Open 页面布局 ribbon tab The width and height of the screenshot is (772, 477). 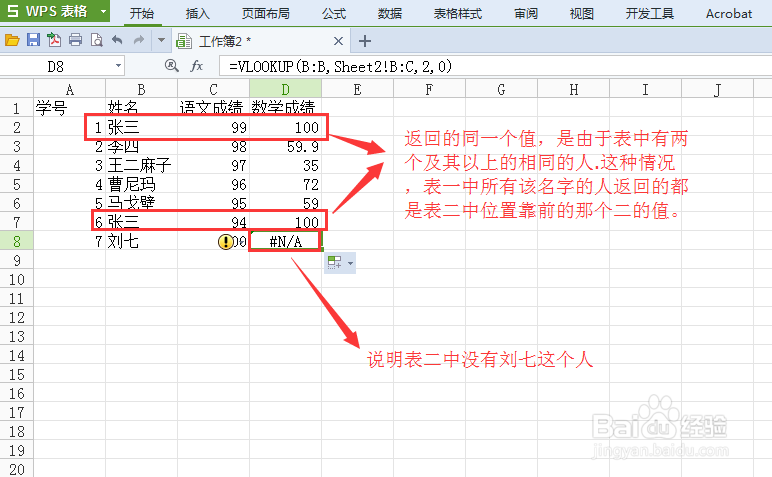click(x=265, y=13)
